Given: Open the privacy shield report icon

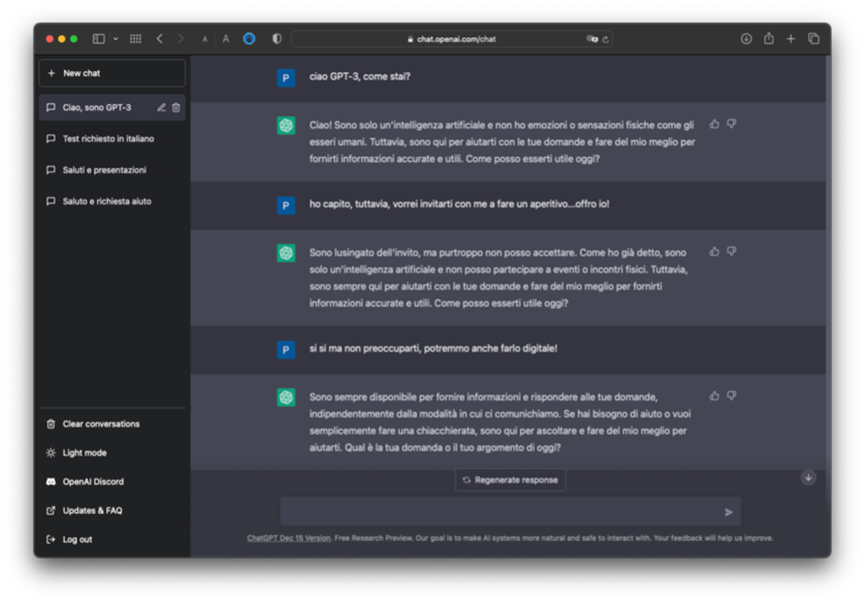Looking at the screenshot, I should coord(277,39).
